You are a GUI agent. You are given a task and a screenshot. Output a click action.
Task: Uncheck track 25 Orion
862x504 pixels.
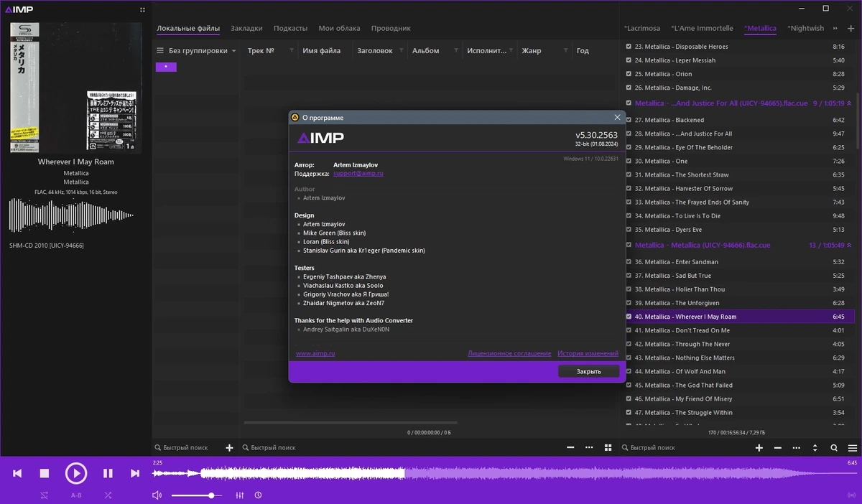(629, 74)
